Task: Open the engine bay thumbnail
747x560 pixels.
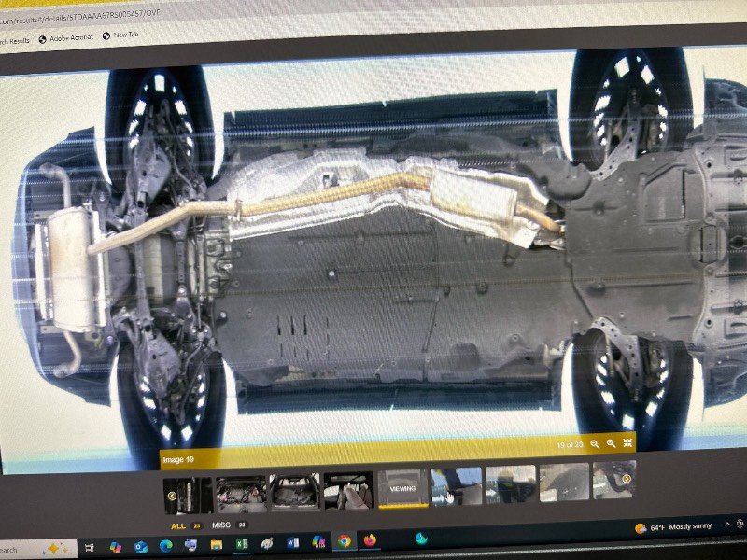Action: click(x=241, y=489)
